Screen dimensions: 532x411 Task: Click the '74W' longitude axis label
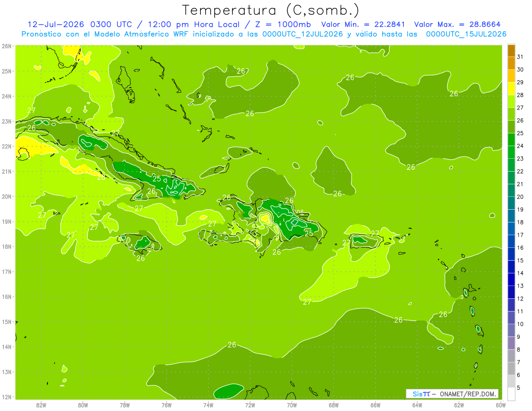tap(208, 404)
